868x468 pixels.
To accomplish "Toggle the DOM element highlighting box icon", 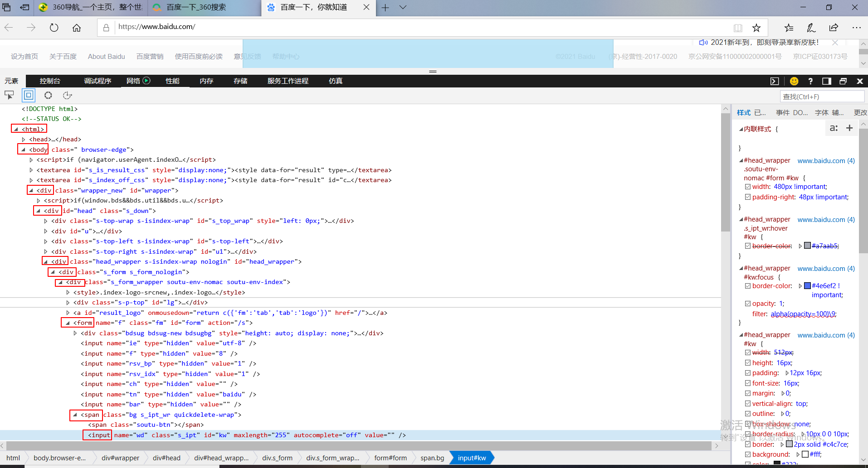I will pyautogui.click(x=29, y=95).
